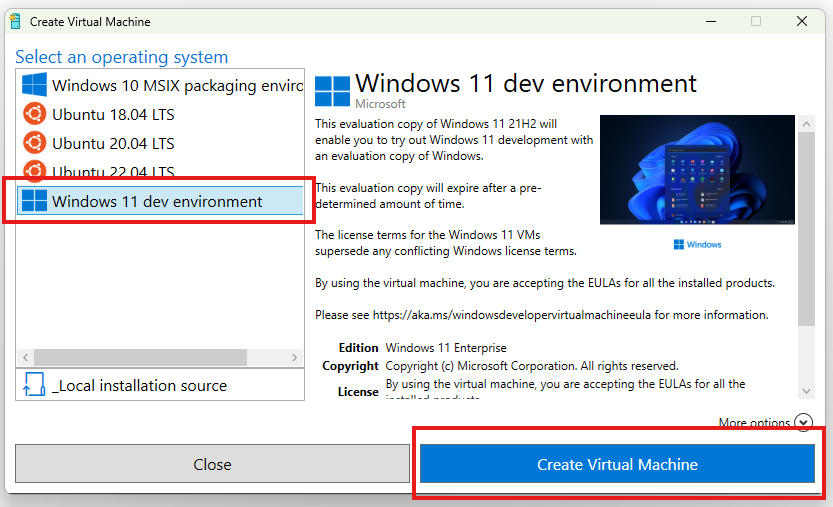
Task: Click the Create Virtual Machine button
Action: coord(617,464)
